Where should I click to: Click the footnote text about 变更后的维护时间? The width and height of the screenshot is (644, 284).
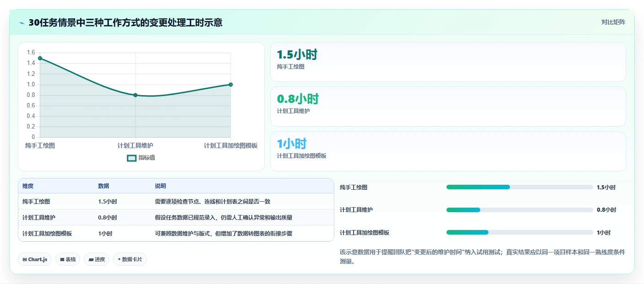click(482, 257)
